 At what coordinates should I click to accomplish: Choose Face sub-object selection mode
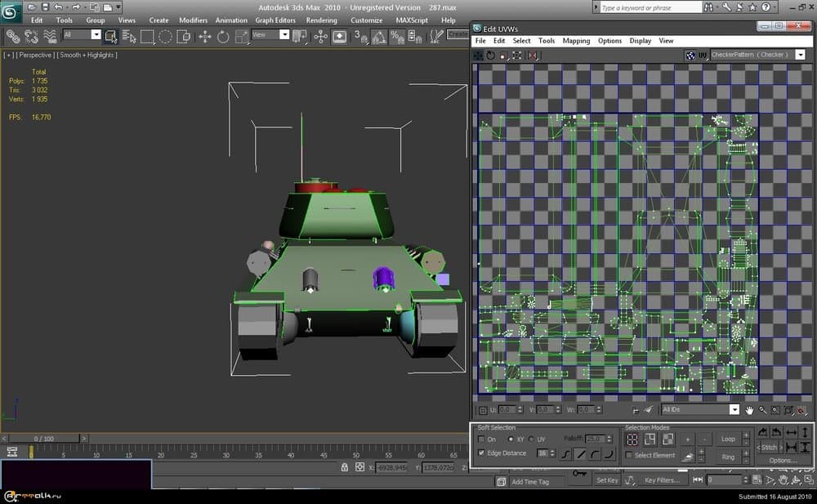click(667, 439)
